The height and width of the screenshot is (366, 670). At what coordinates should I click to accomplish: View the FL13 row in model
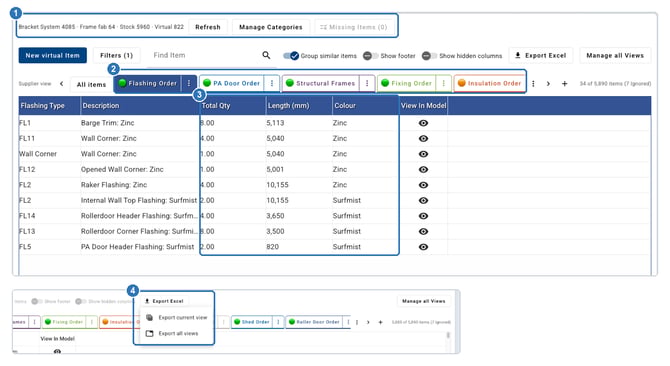[x=423, y=231]
